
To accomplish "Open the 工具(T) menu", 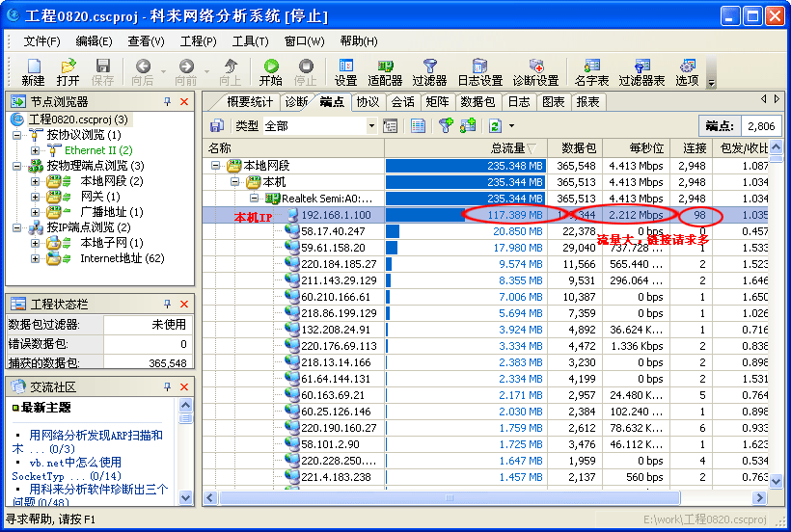I will [x=250, y=41].
